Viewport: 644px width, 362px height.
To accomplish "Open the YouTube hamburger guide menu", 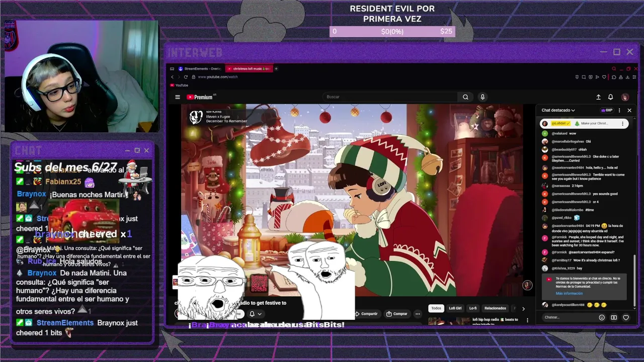I will [178, 97].
